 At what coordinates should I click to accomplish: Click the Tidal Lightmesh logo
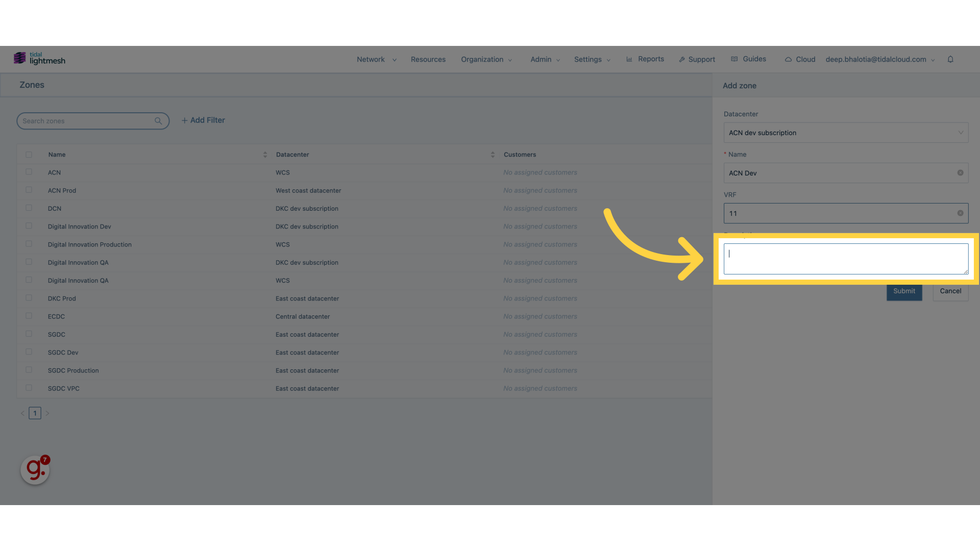39,58
